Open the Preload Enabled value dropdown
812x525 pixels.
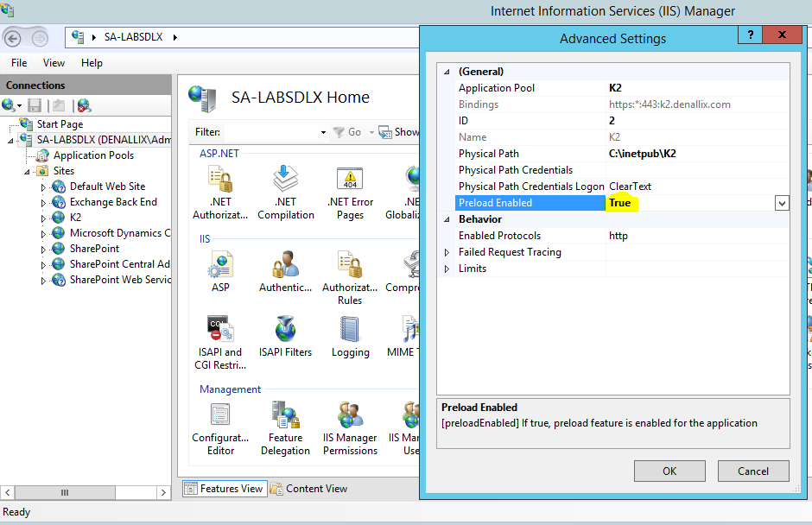point(782,203)
